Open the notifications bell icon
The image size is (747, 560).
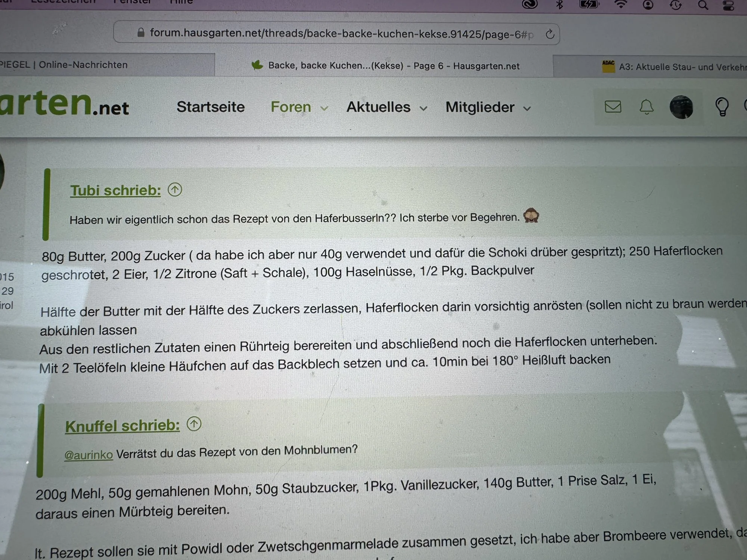coord(647,107)
